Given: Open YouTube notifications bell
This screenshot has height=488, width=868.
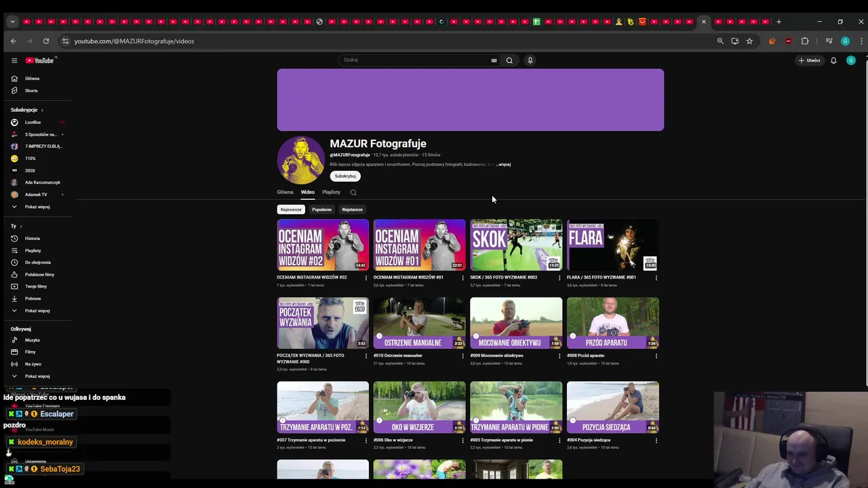Looking at the screenshot, I should [x=833, y=60].
